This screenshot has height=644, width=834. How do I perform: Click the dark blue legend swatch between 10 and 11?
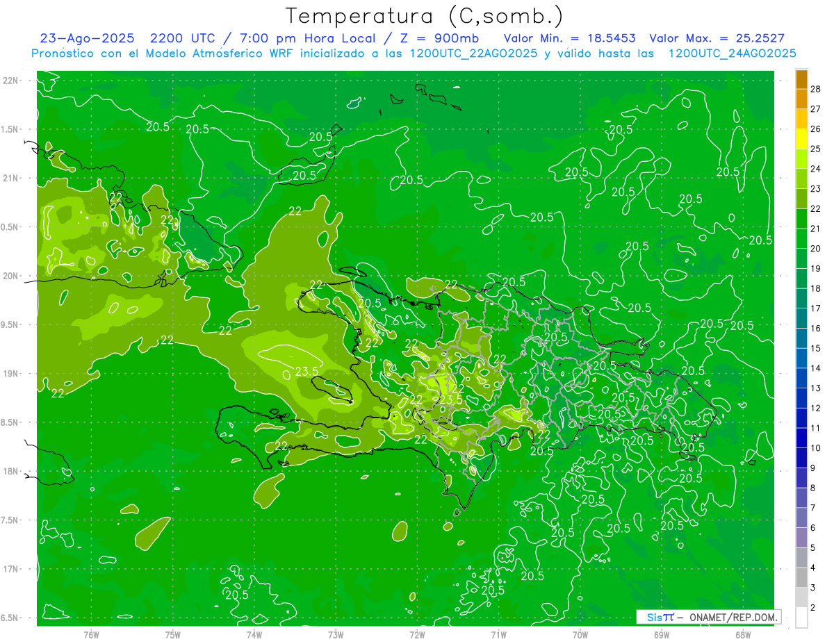(x=801, y=438)
